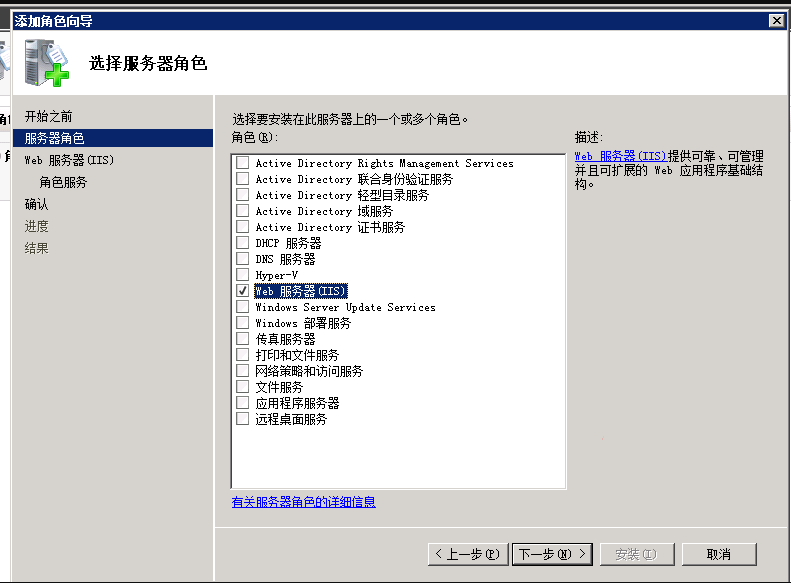Open Web 服务器(IIS) description link
This screenshot has width=791, height=583.
click(620, 156)
